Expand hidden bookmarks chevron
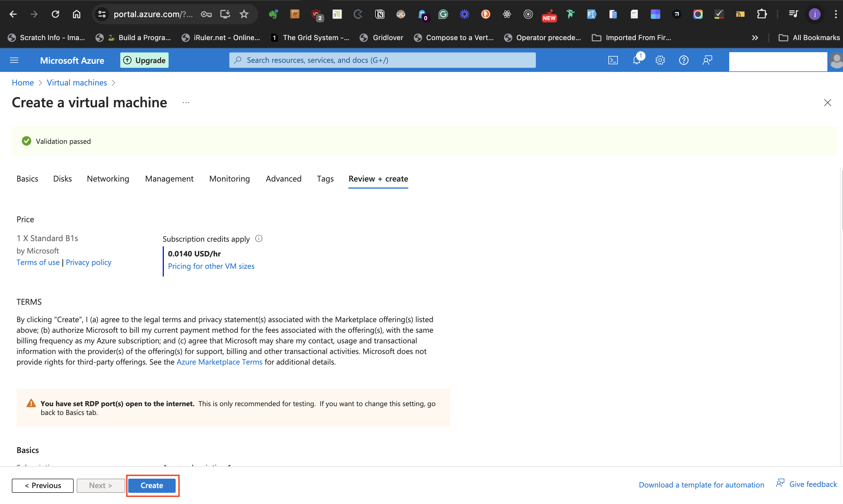 pyautogui.click(x=755, y=38)
